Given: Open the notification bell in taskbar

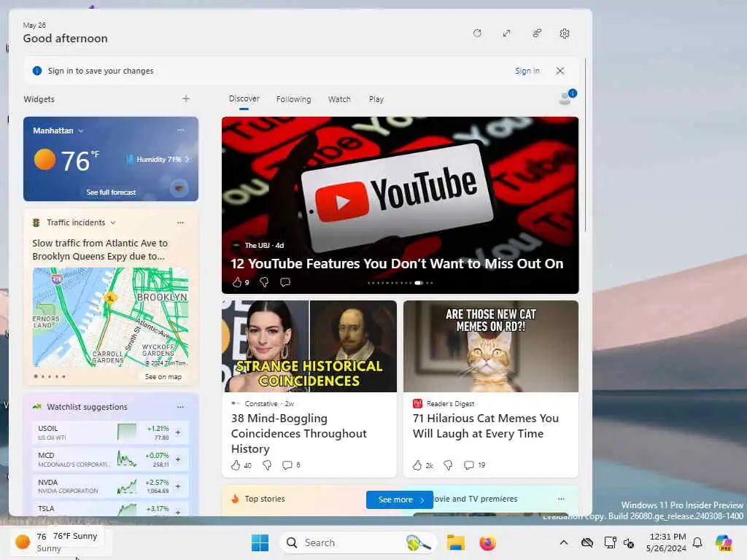Looking at the screenshot, I should point(697,542).
